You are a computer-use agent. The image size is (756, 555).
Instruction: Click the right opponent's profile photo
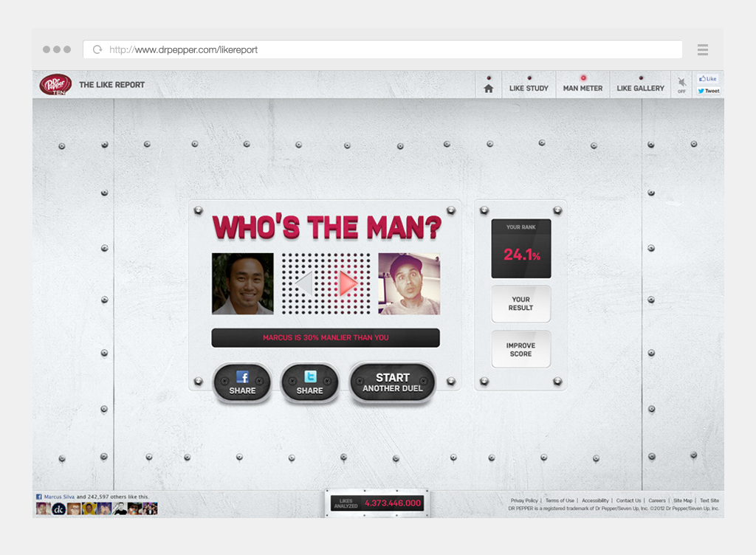[x=409, y=284]
